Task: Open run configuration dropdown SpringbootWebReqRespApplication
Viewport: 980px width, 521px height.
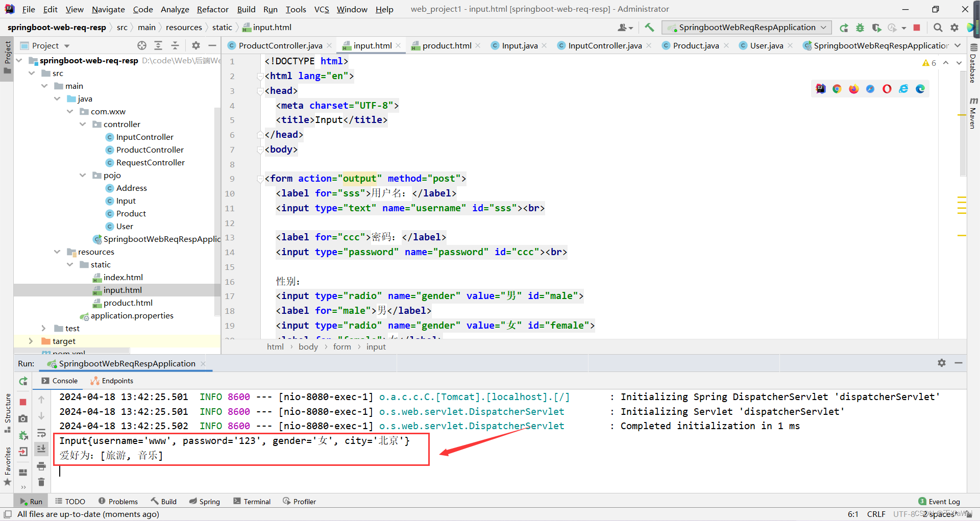Action: [x=747, y=28]
